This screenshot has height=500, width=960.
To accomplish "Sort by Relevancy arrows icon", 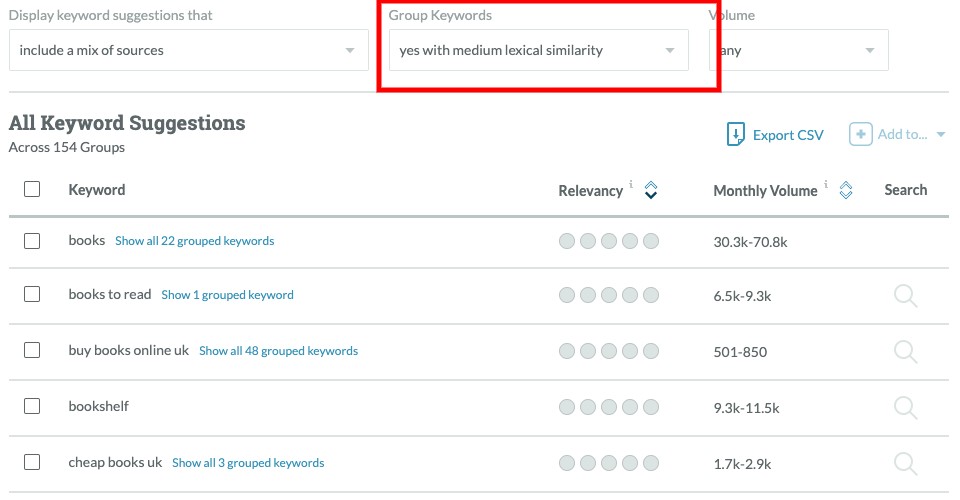I will (651, 190).
